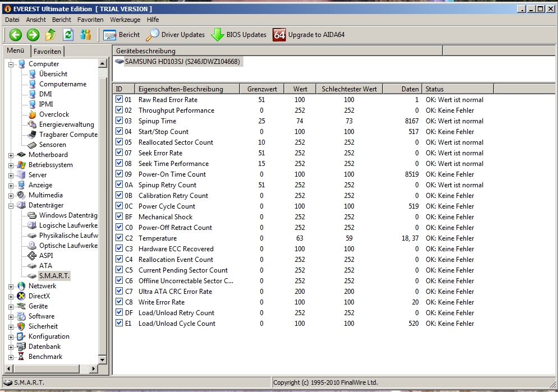Expand the Netzwerk tree node
The width and height of the screenshot is (558, 392).
11,287
